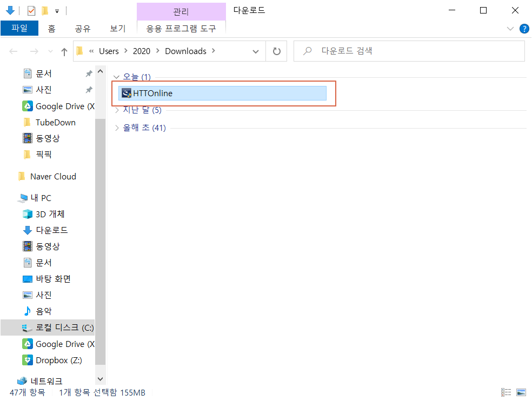Collapse the 오늘 (1) group

(116, 77)
